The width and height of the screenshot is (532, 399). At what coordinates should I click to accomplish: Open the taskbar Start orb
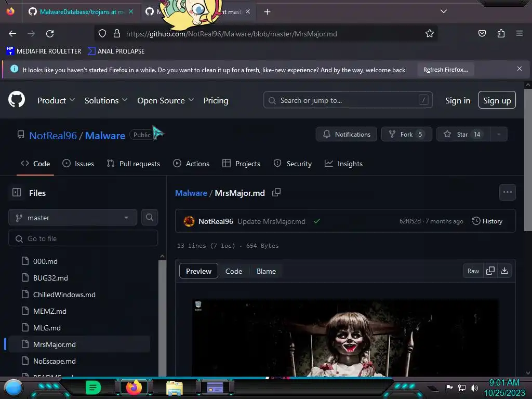(13, 388)
